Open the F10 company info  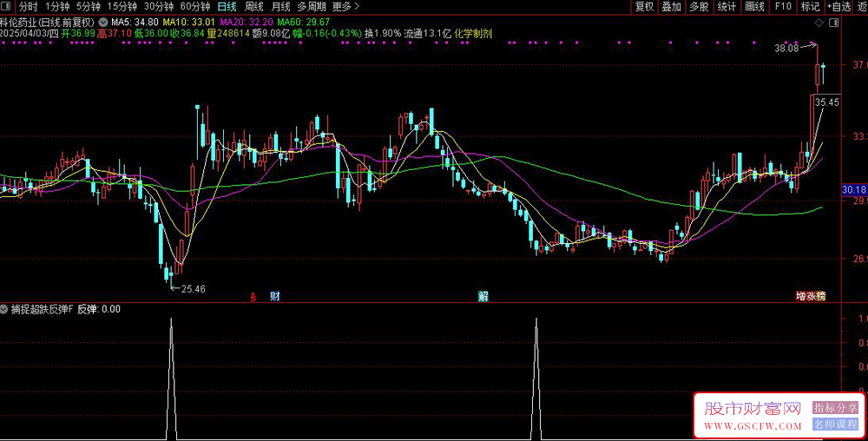pos(783,7)
